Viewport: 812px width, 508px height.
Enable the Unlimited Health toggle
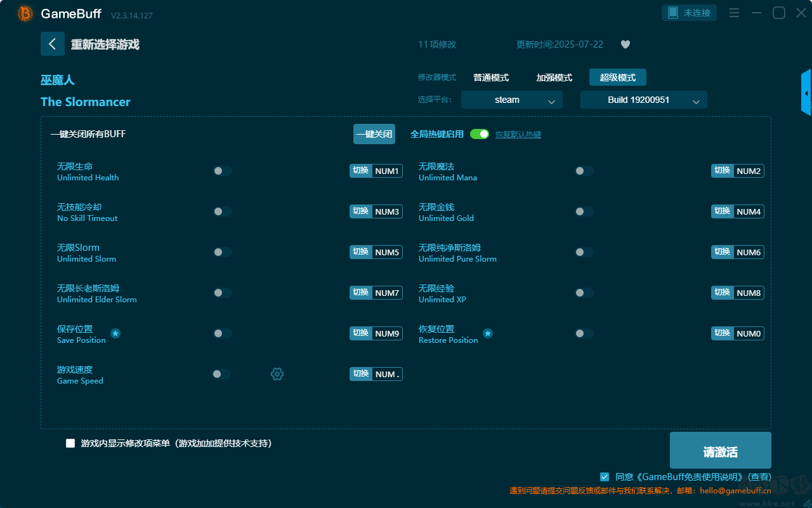pos(222,171)
